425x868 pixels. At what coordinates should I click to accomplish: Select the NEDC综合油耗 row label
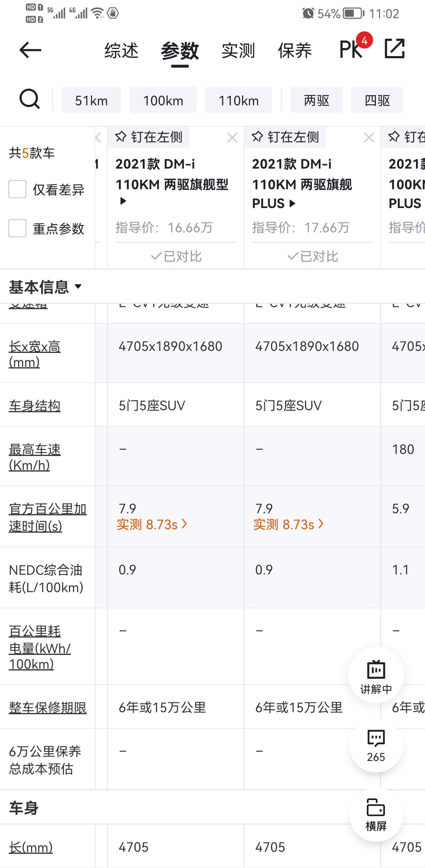[x=46, y=579]
